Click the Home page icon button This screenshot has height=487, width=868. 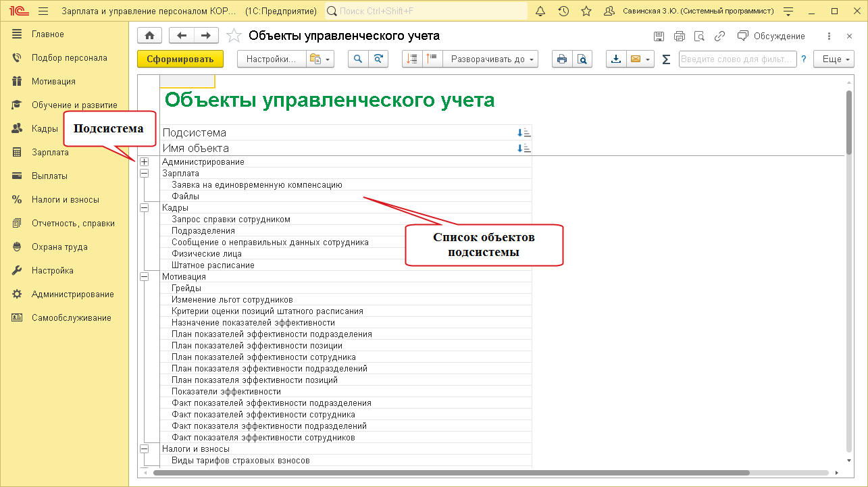coord(149,36)
